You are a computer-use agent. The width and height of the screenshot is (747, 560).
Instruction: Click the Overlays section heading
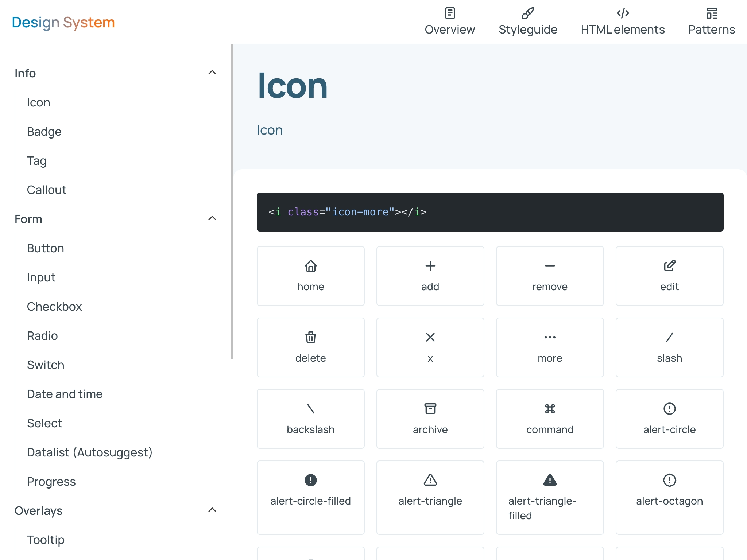[x=38, y=511]
